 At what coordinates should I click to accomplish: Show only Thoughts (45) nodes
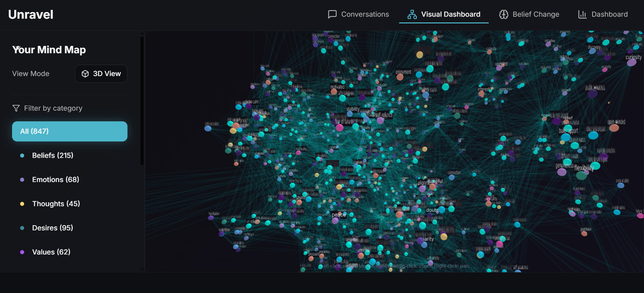tap(56, 204)
